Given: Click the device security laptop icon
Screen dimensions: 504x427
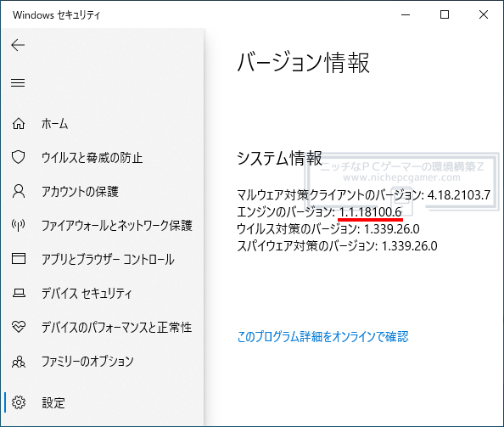Looking at the screenshot, I should (x=19, y=293).
